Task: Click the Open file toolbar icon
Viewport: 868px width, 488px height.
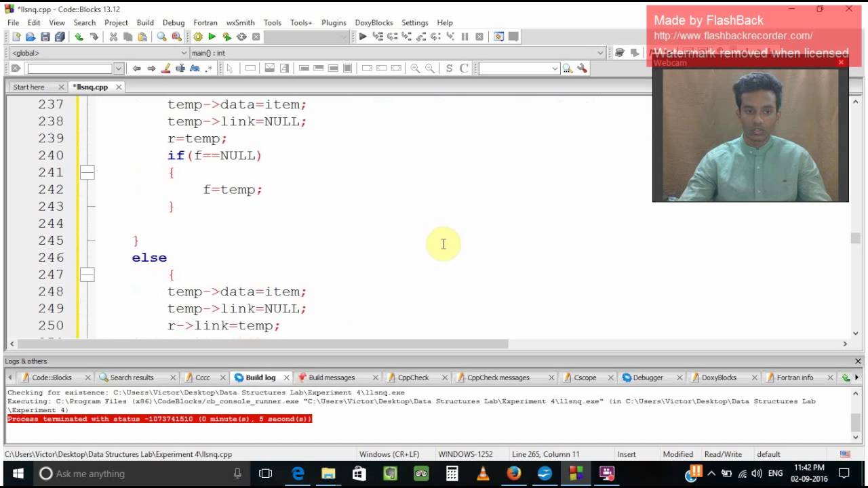Action: point(31,37)
